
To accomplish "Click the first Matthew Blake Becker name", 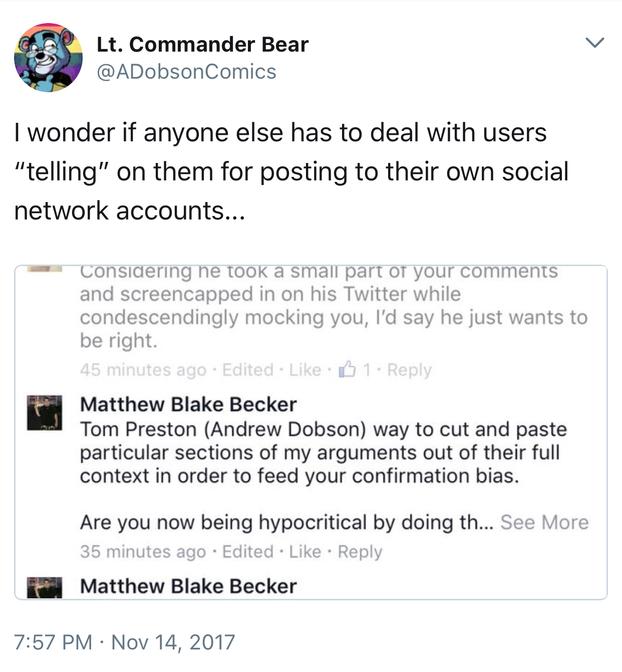I will tap(188, 404).
